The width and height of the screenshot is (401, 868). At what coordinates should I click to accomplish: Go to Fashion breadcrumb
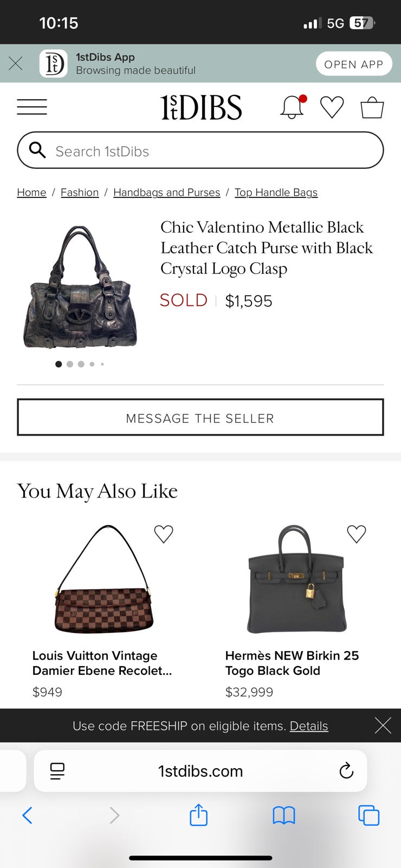[x=80, y=193]
